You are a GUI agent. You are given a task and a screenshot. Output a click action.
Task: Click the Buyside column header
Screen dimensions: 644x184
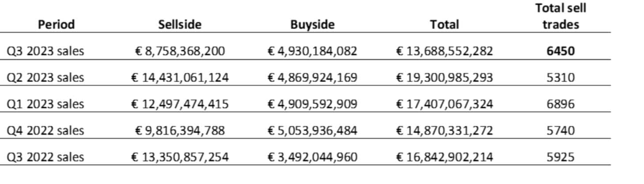[312, 24]
